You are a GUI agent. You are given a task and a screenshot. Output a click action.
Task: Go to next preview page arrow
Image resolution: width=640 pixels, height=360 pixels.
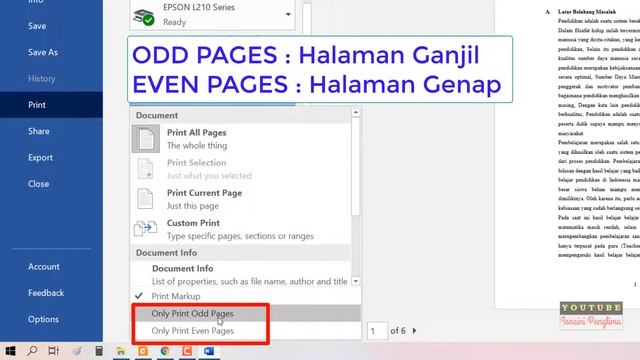[x=414, y=331]
